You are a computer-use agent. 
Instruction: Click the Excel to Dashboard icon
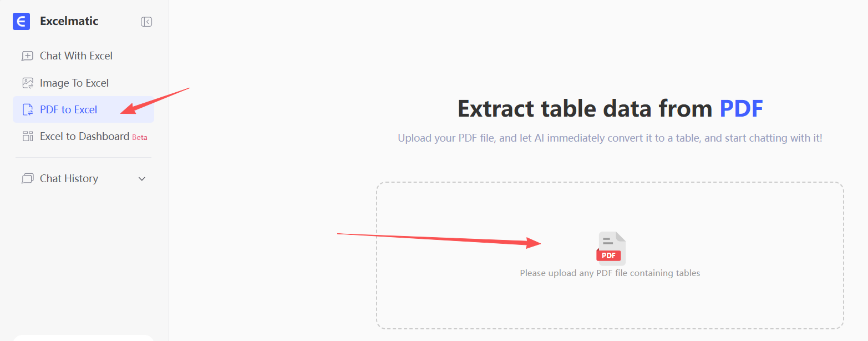point(27,137)
